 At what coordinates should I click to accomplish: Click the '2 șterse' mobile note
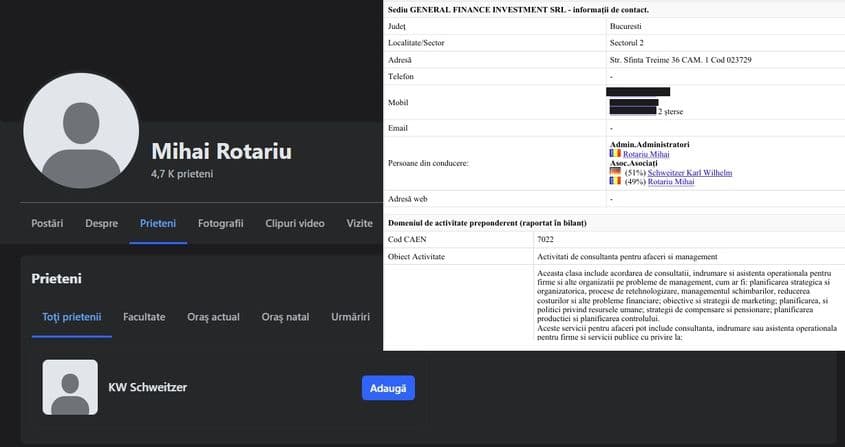[670, 112]
